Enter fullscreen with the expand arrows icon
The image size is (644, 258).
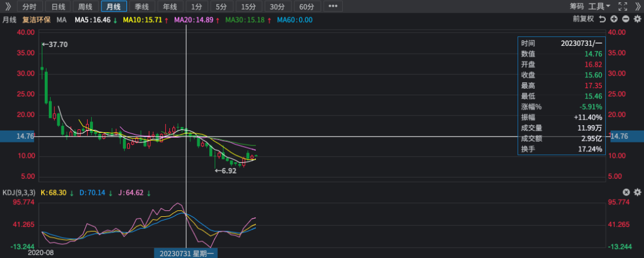coord(623,7)
